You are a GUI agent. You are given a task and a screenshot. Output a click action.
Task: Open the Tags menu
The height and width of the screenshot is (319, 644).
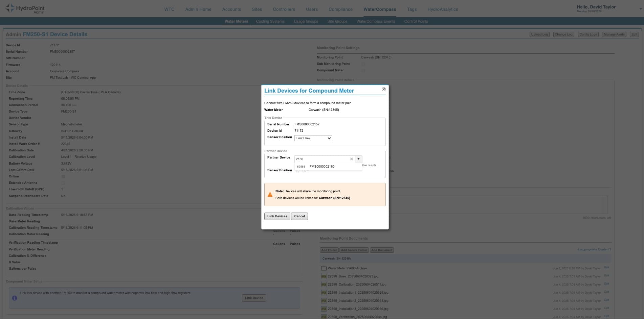(412, 9)
